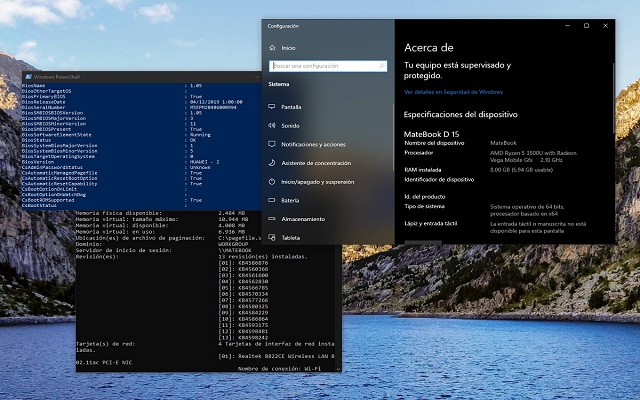Click the 'Sistema' sidebar heading
The width and height of the screenshot is (640, 400).
pos(279,84)
